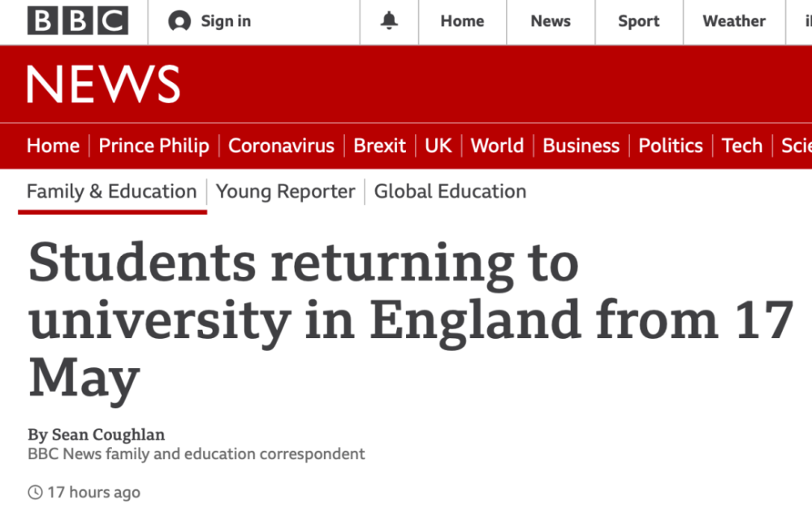Navigate to the Brexit section
This screenshot has width=812, height=512.
(x=379, y=145)
